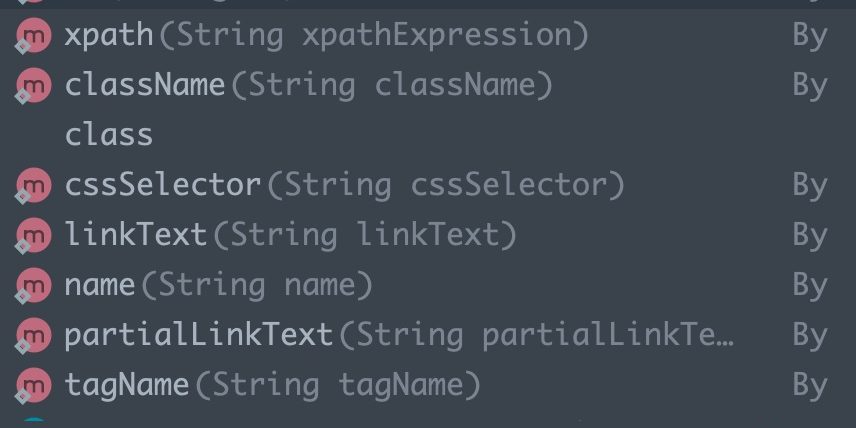Click the By return type on tagName row
Viewport: 856px width, 428px height.
click(x=810, y=387)
